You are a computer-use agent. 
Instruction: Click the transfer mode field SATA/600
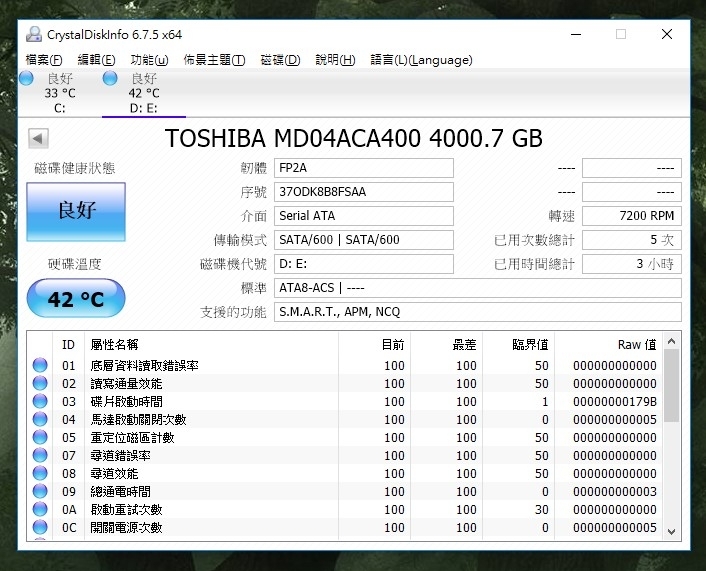[364, 240]
